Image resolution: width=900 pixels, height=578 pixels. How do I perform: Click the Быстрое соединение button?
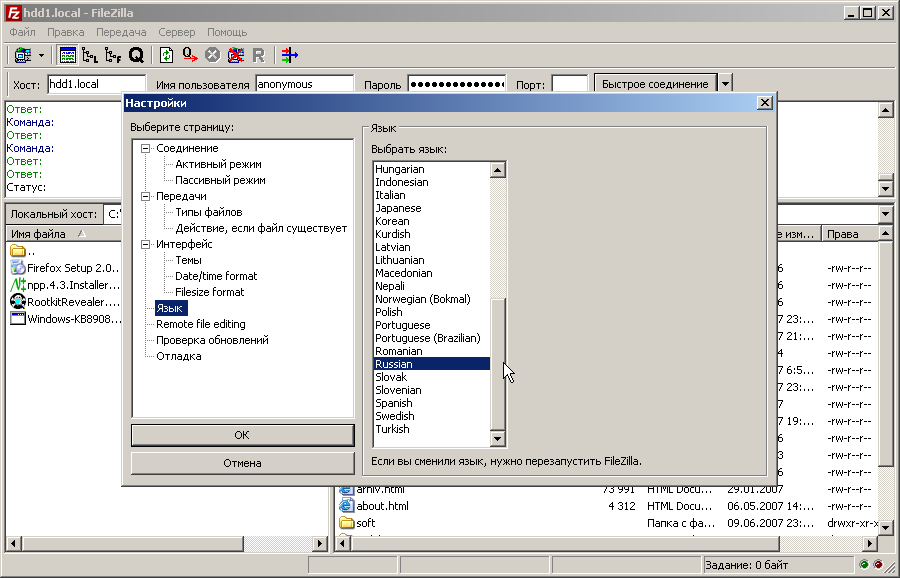655,84
